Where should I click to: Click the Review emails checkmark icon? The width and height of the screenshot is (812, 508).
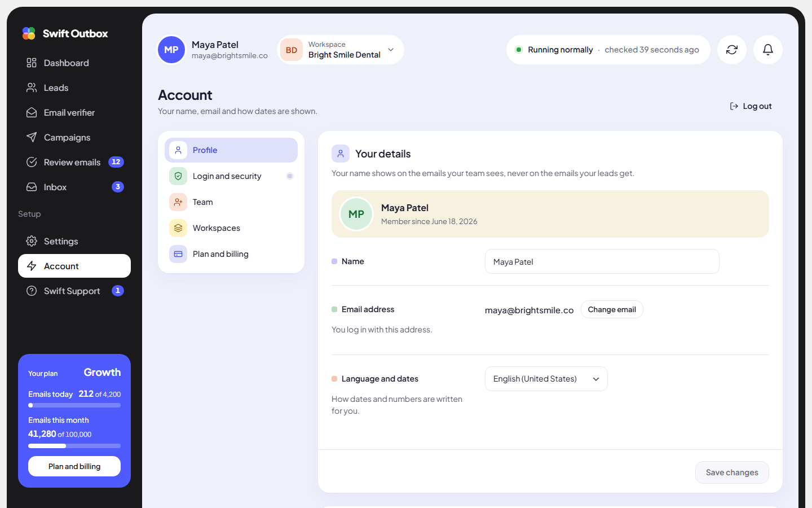click(x=32, y=162)
